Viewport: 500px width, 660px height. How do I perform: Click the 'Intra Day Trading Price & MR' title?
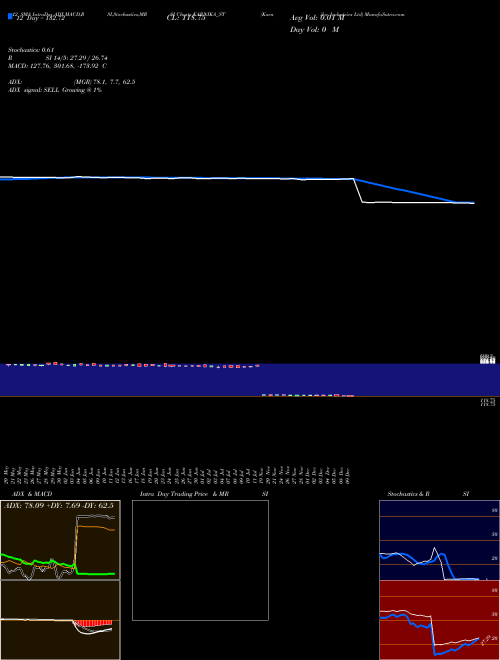click(185, 494)
